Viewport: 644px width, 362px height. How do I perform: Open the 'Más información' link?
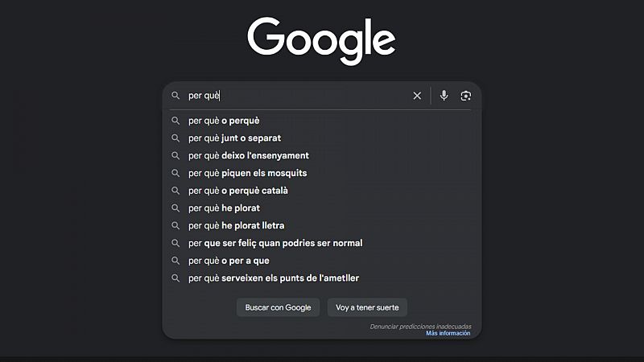tap(448, 333)
